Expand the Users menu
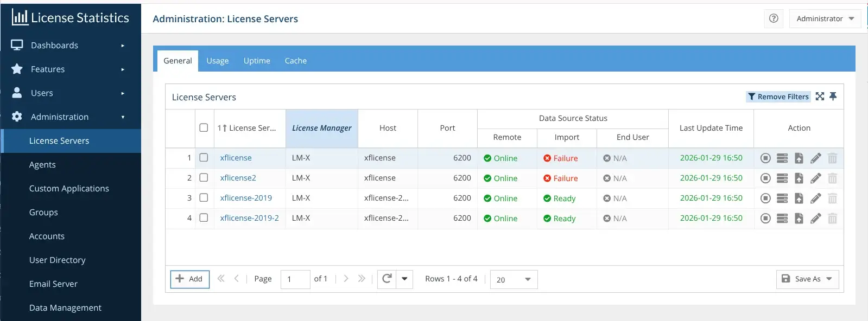The width and height of the screenshot is (868, 321). pyautogui.click(x=71, y=93)
